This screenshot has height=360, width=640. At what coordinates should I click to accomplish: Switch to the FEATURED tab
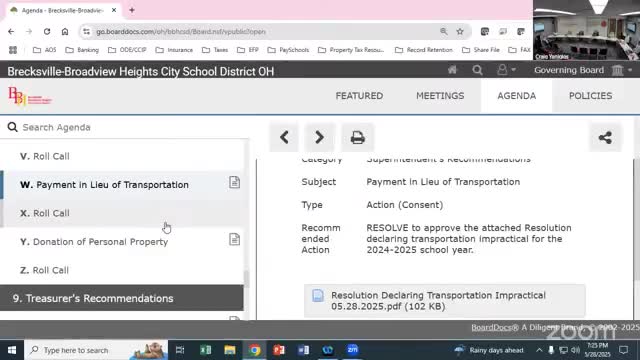click(x=359, y=96)
